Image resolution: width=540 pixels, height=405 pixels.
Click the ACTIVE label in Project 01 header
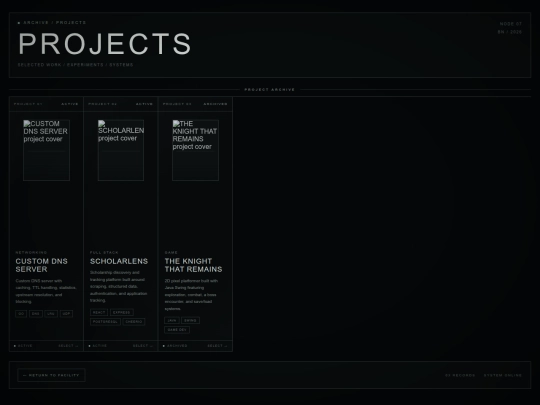(70, 104)
